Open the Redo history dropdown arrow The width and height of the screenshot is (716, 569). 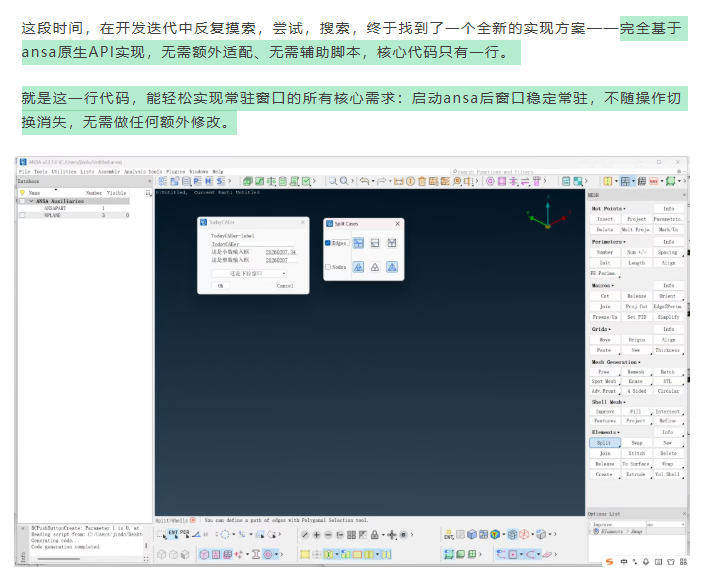tap(390, 181)
